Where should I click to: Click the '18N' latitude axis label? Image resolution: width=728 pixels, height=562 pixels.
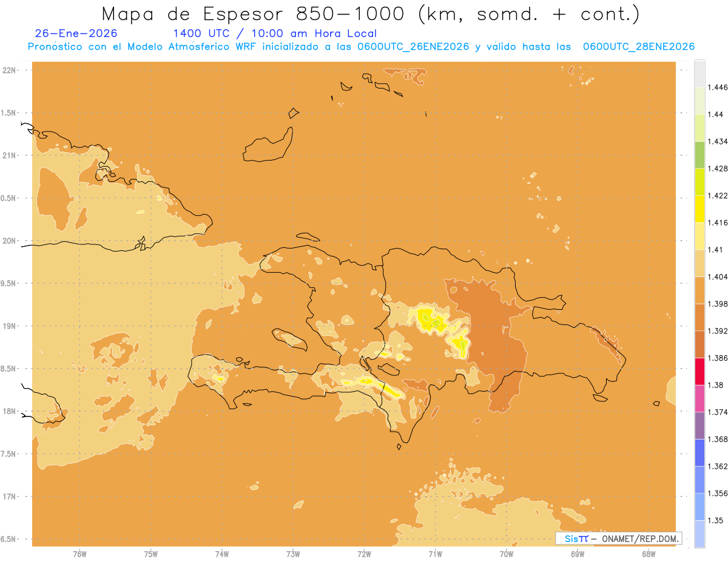click(x=9, y=411)
